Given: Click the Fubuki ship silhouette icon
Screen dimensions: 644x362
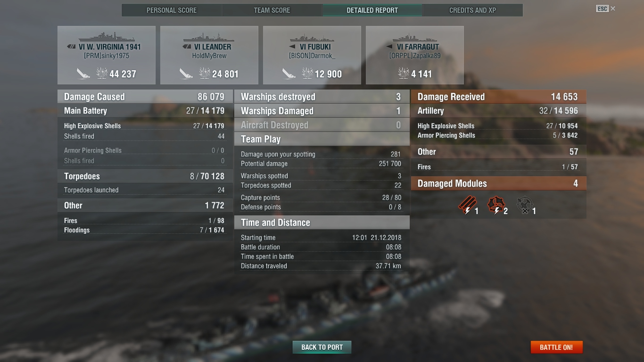Looking at the screenshot, I should 312,38.
